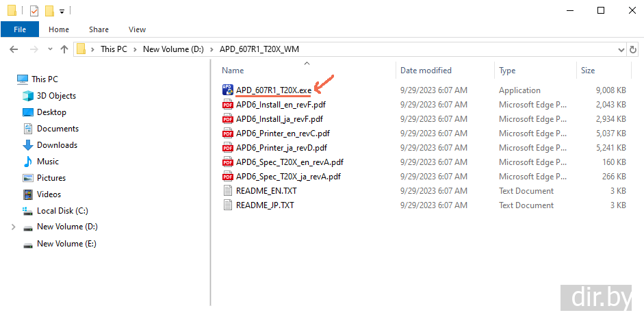Click the PDF icon of APD6_Install_ja_revF.pdf
Viewport: 644px width, 317px height.
click(x=227, y=119)
